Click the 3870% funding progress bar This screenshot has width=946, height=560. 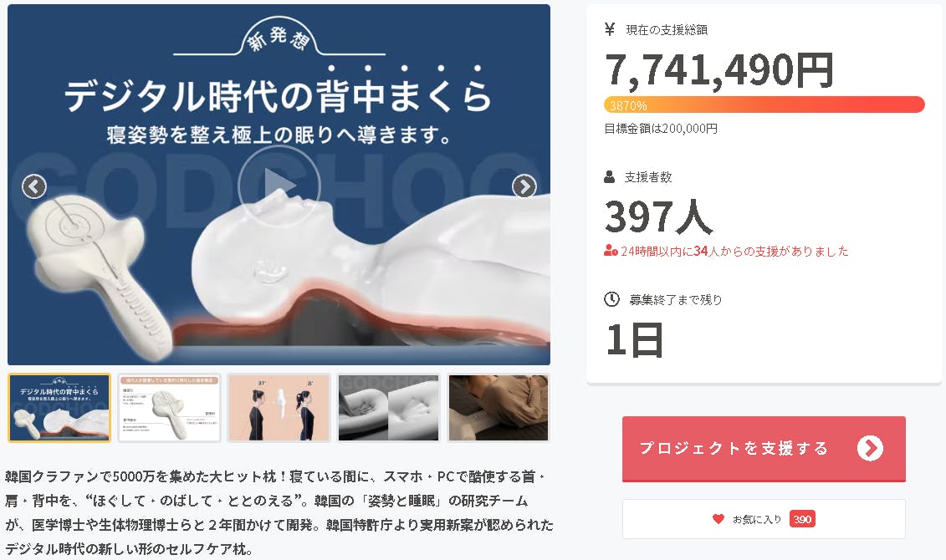[764, 104]
